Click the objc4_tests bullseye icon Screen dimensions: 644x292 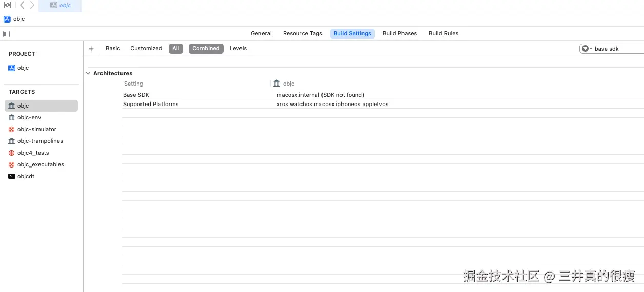click(x=12, y=153)
